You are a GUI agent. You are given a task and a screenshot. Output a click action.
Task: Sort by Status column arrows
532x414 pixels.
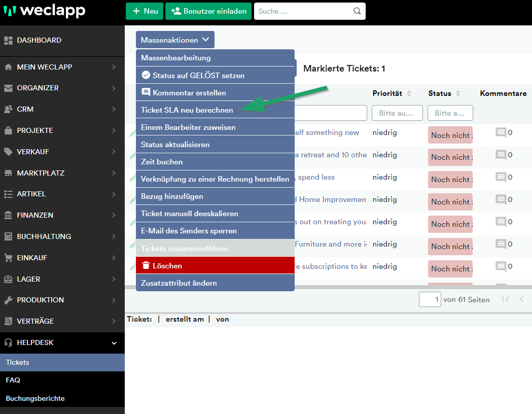[x=458, y=93]
